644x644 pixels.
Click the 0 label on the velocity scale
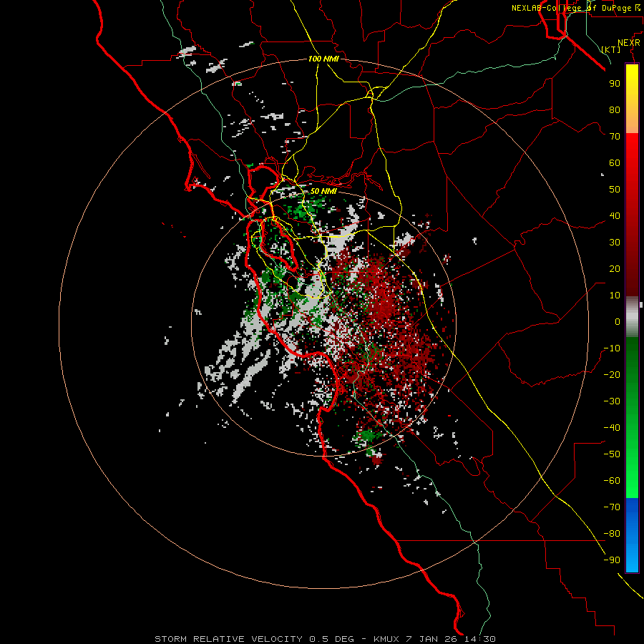coord(618,322)
